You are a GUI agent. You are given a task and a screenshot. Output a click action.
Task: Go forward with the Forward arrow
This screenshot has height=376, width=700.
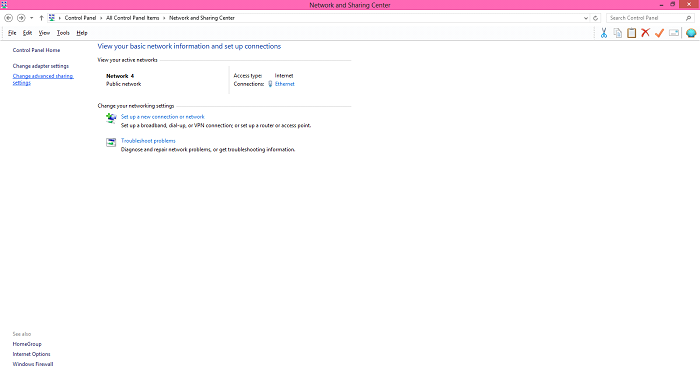pos(21,18)
